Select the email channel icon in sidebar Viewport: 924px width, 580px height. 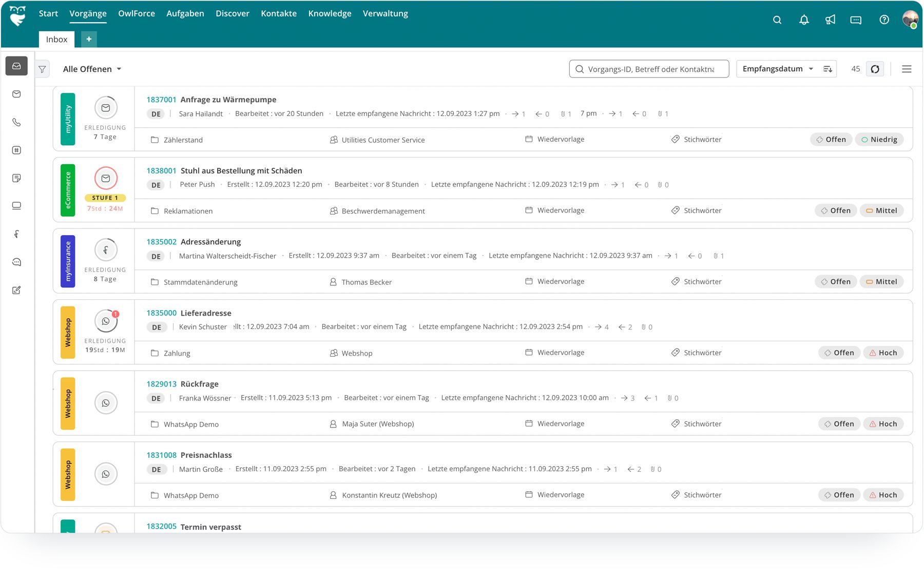16,94
